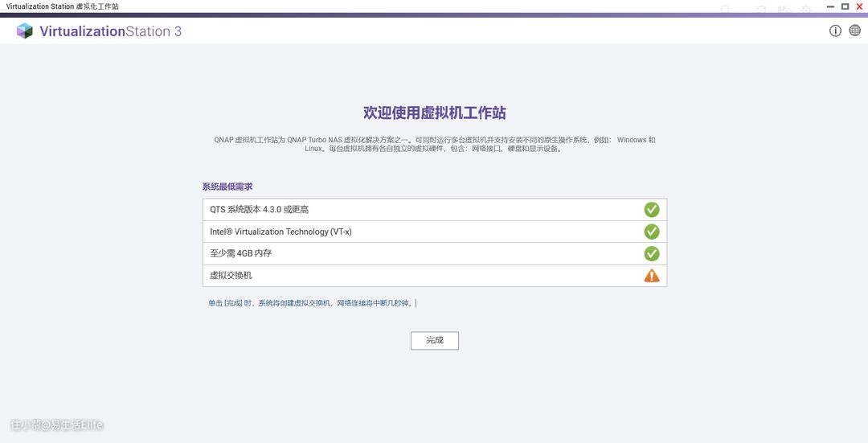
Task: Click the green check for QTS system version
Action: [x=651, y=209]
